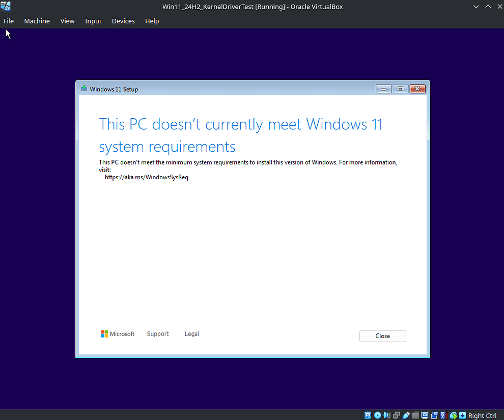Click the optical drive status icon

pos(377,415)
